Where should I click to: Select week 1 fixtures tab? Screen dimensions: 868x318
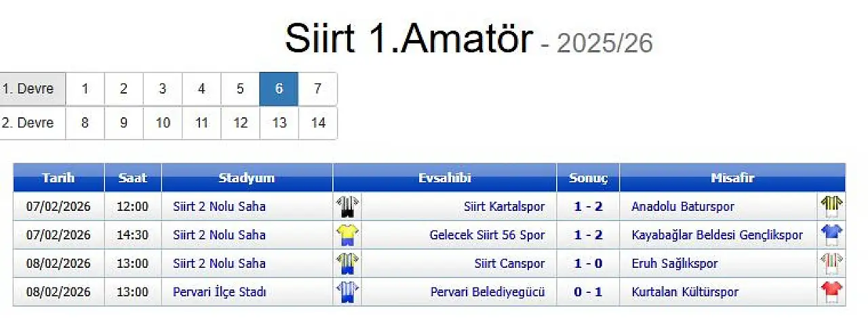pyautogui.click(x=85, y=89)
